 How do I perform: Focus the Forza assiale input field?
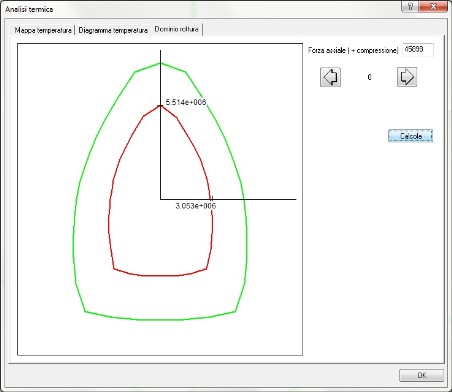(418, 50)
